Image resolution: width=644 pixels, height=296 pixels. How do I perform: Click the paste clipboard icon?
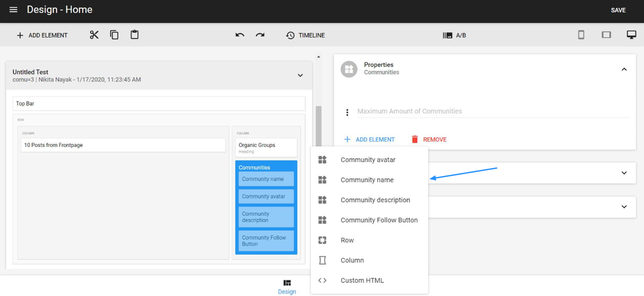[x=135, y=35]
